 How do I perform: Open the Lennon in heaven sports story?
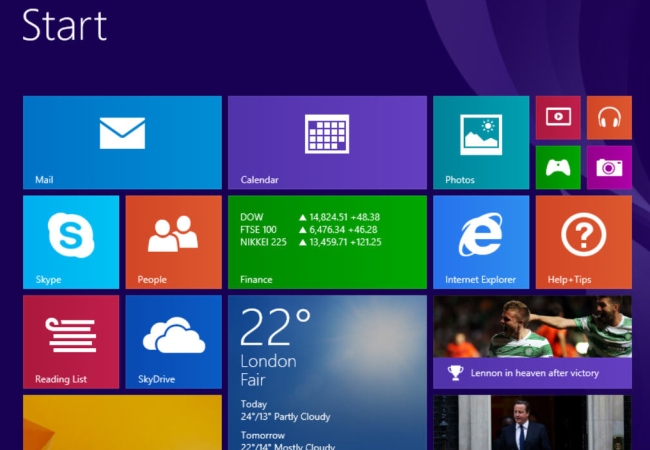[532, 342]
